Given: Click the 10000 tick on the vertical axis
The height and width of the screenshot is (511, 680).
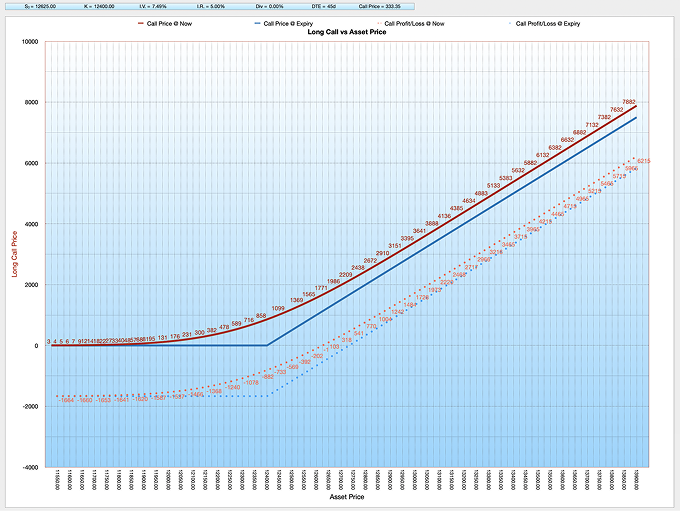Looking at the screenshot, I should click(x=28, y=42).
